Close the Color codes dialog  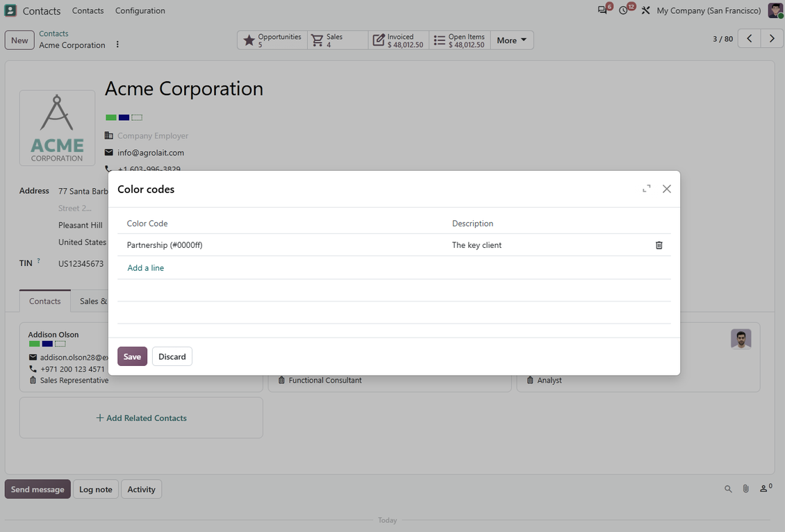(666, 189)
